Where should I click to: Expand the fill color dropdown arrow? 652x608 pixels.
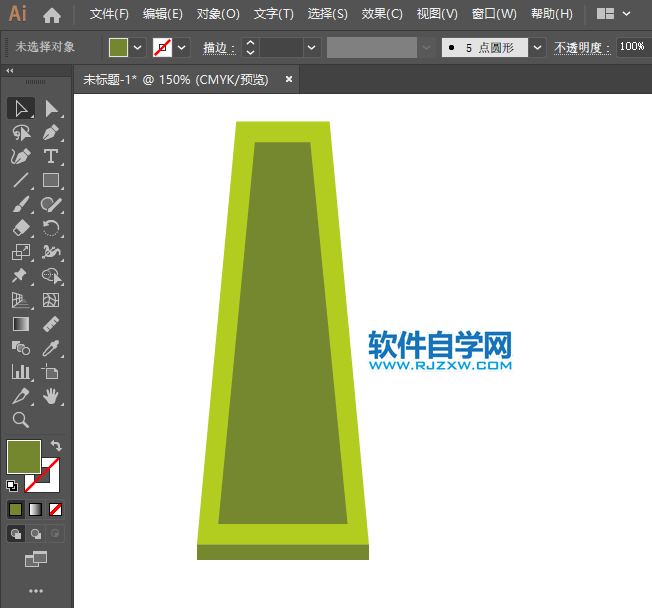pyautogui.click(x=138, y=47)
